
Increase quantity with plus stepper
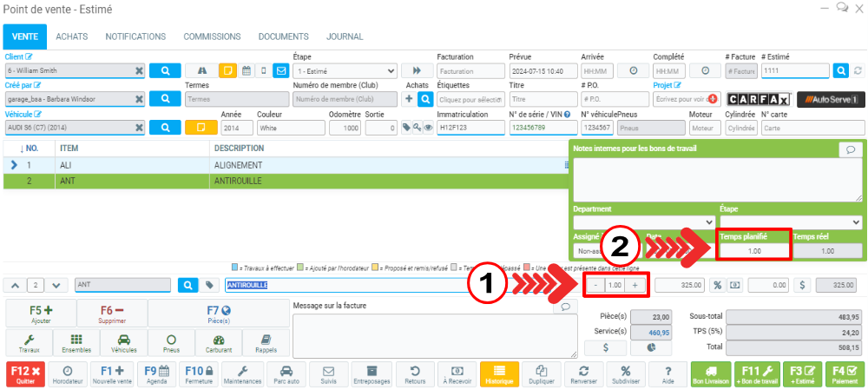[x=635, y=285]
